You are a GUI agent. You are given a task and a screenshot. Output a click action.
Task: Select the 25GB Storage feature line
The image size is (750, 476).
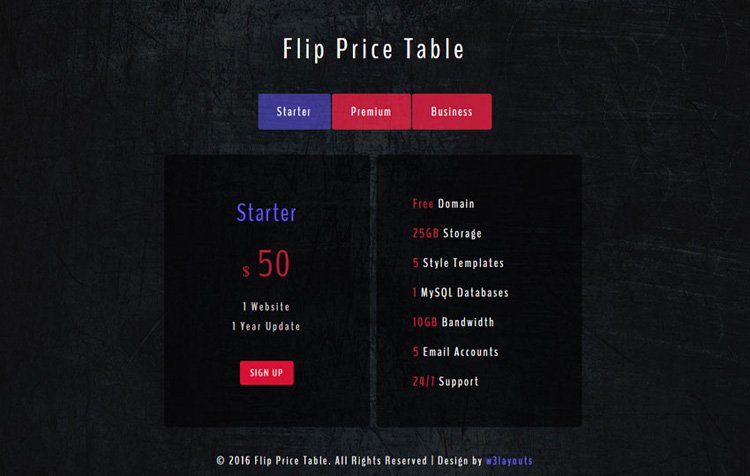pyautogui.click(x=447, y=233)
